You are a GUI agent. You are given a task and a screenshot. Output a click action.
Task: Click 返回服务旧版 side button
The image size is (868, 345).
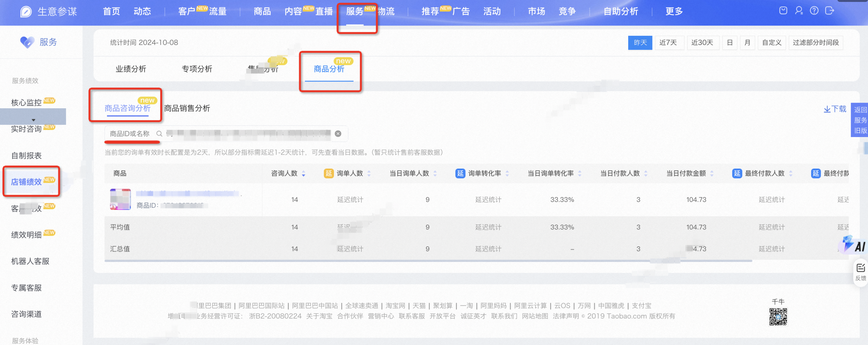tap(860, 120)
